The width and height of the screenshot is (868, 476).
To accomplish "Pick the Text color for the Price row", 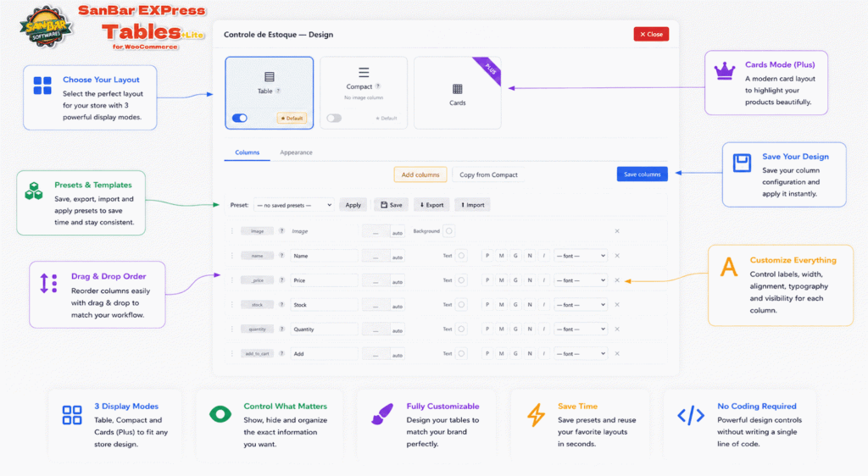I will (461, 280).
